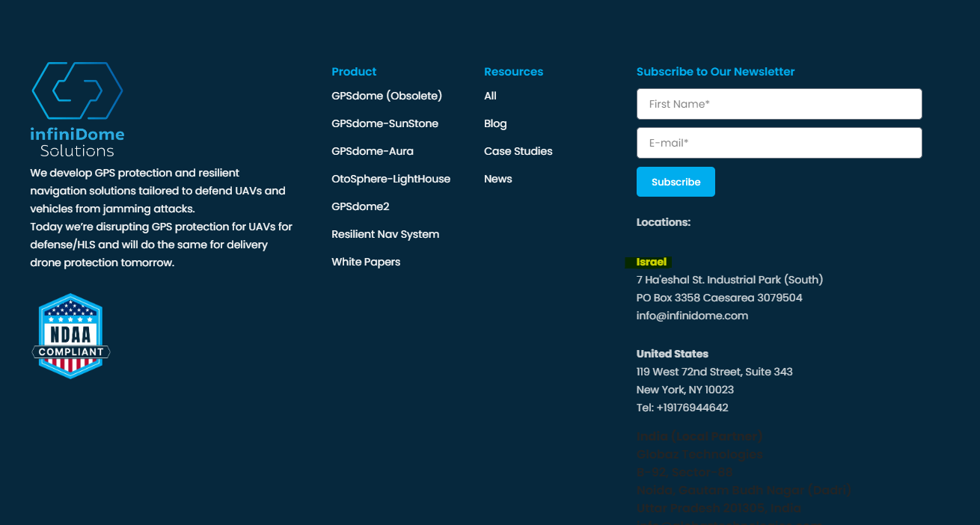Click the New York, NY 10023 line
This screenshot has height=525, width=980.
(685, 390)
